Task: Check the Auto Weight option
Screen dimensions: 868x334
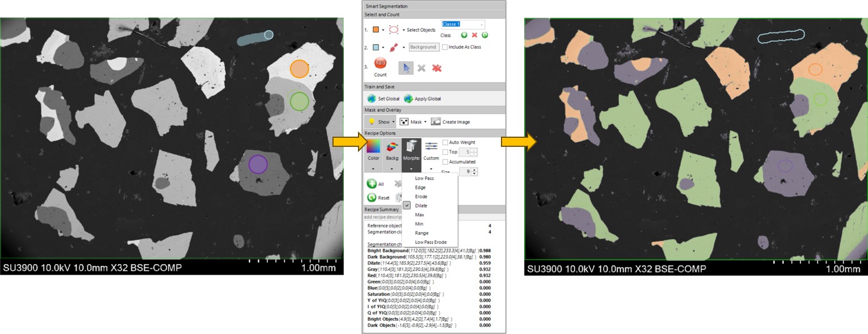Action: coord(445,142)
